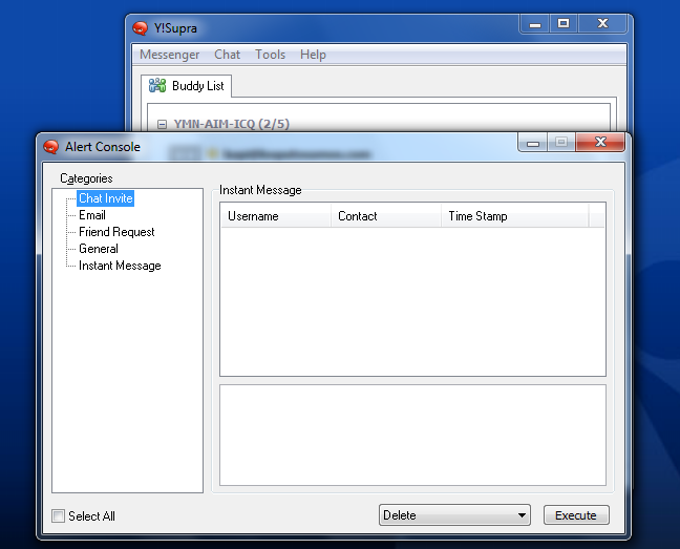Select the Instant Message category

(x=120, y=265)
